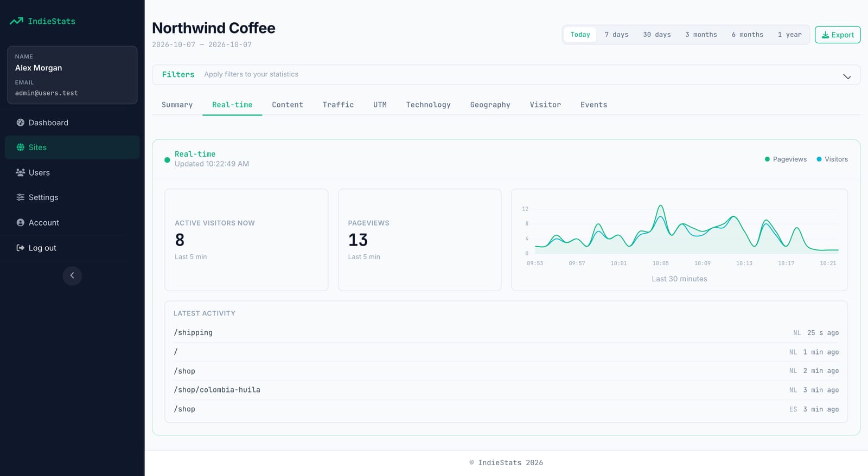Select the 7 days range

(616, 35)
